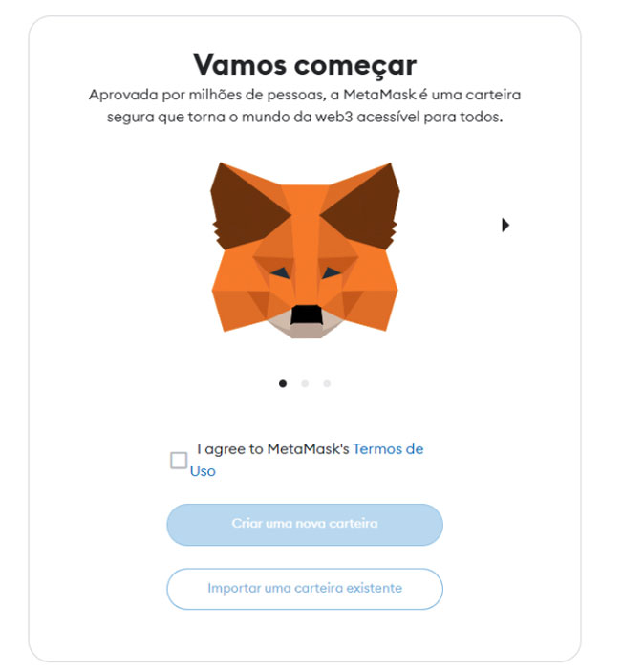Select the second carousel dot indicator
This screenshot has width=623, height=672.
[x=305, y=383]
